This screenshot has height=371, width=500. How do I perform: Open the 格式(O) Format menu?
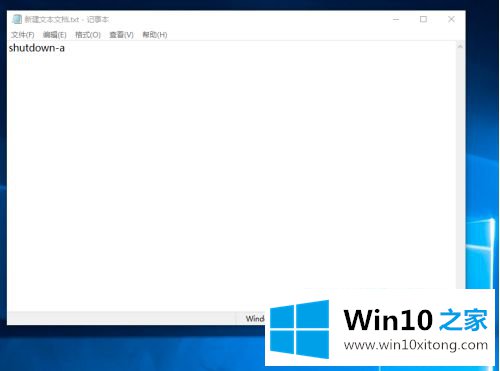pos(88,35)
